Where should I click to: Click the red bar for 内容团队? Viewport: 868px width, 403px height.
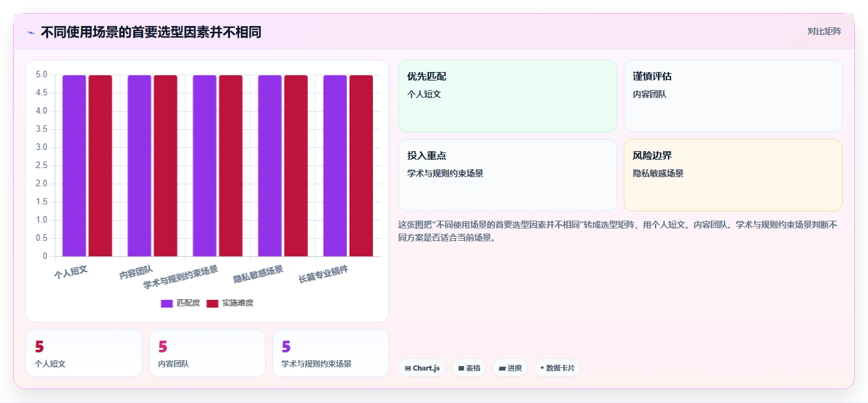pos(165,165)
